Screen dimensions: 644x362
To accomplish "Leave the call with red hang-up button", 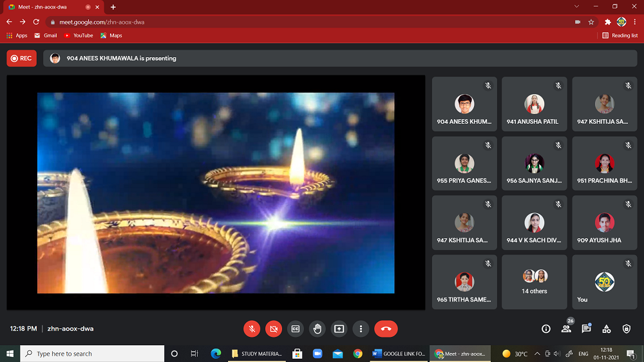I will tap(386, 329).
